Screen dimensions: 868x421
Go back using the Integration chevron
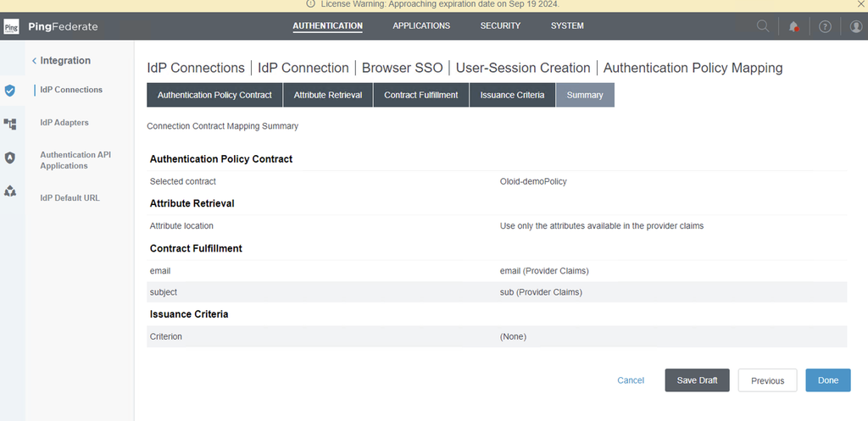pos(34,61)
